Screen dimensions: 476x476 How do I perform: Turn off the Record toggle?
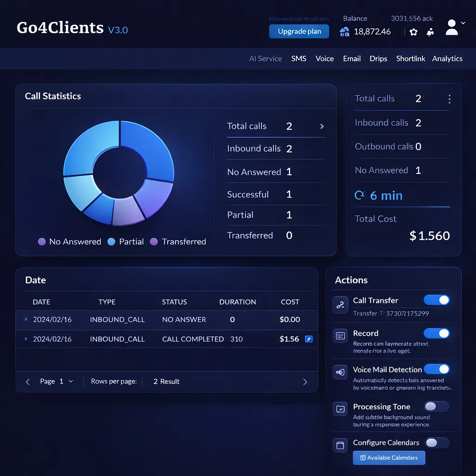click(436, 333)
